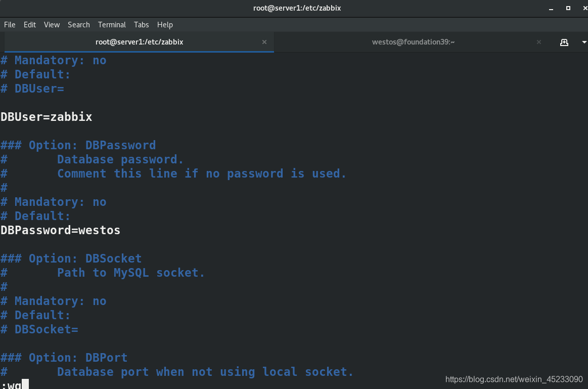The width and height of the screenshot is (588, 389).
Task: Click 'Database password.' comment text
Action: pyautogui.click(x=120, y=160)
